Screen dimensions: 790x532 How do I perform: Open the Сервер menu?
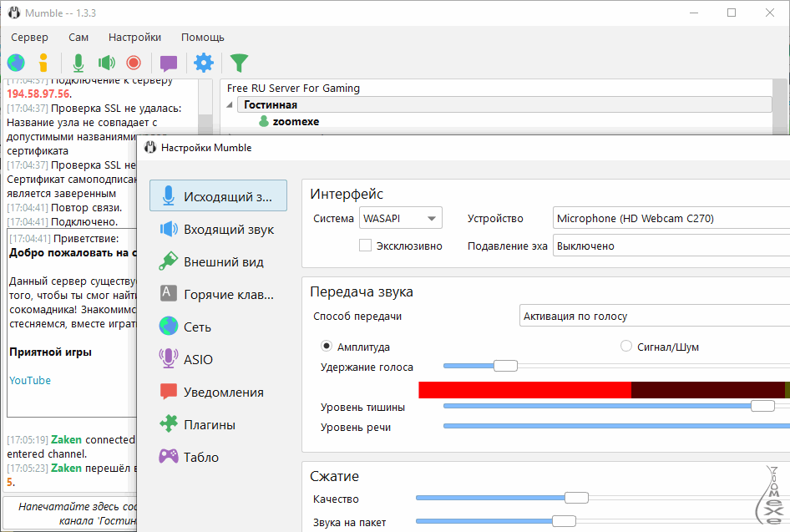pos(30,38)
